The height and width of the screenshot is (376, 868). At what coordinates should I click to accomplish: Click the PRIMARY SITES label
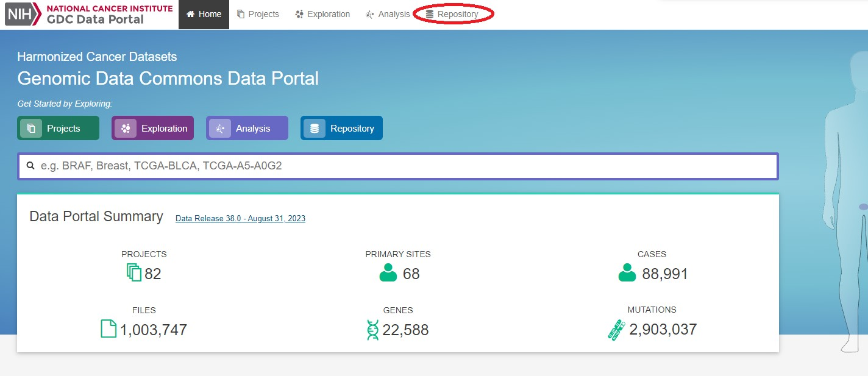tap(398, 254)
